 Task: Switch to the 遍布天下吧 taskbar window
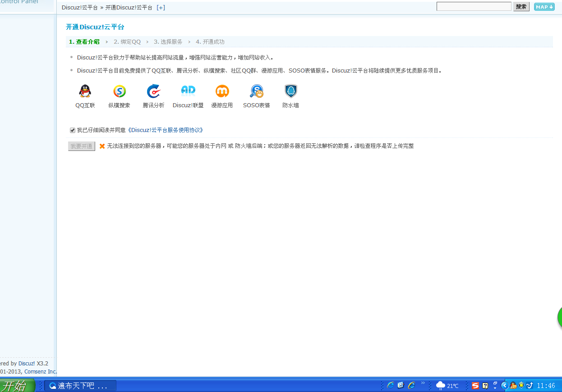[80, 386]
